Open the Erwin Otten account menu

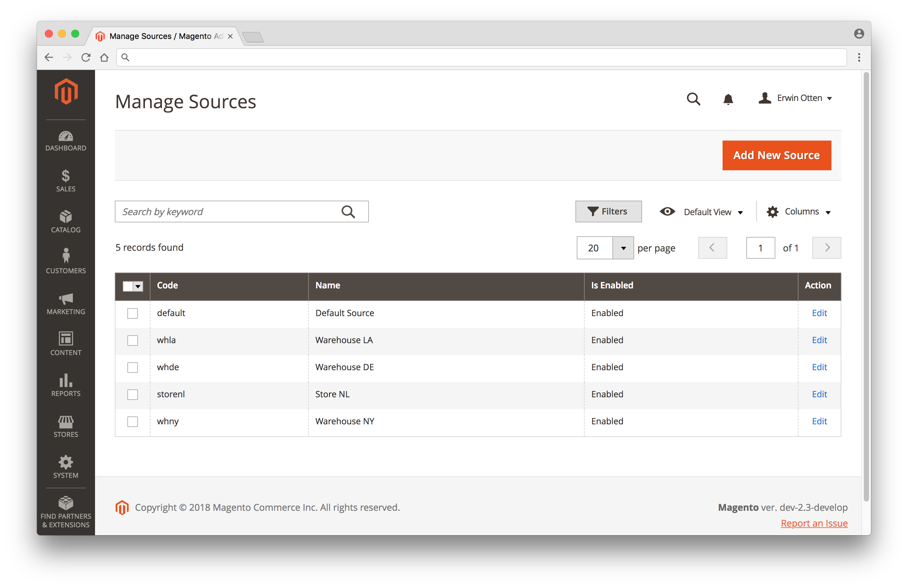click(795, 98)
